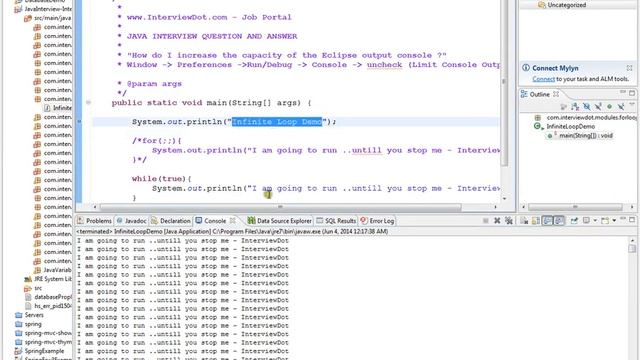The image size is (640, 360).
Task: Select main(String[]) : void in Outline
Action: tap(580, 136)
